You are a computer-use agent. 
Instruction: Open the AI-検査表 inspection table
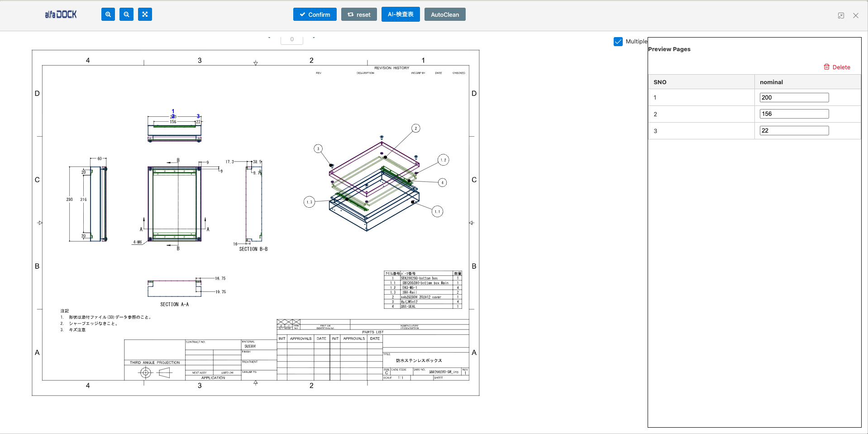[401, 14]
